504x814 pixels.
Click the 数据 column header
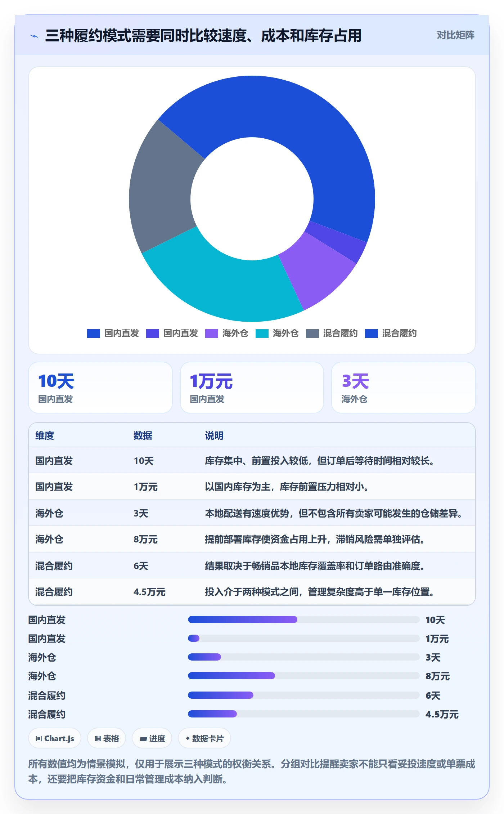143,435
